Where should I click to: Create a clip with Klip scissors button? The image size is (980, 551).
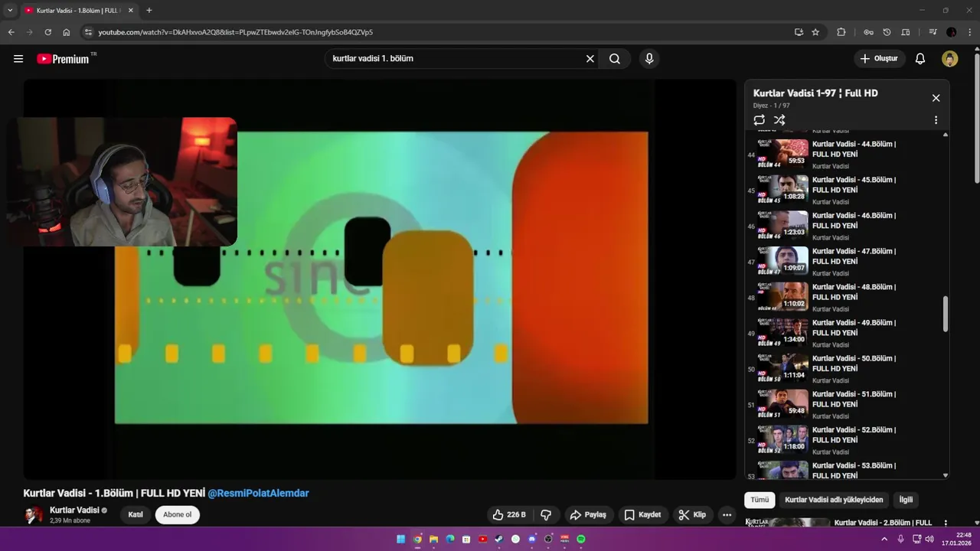[x=693, y=515]
